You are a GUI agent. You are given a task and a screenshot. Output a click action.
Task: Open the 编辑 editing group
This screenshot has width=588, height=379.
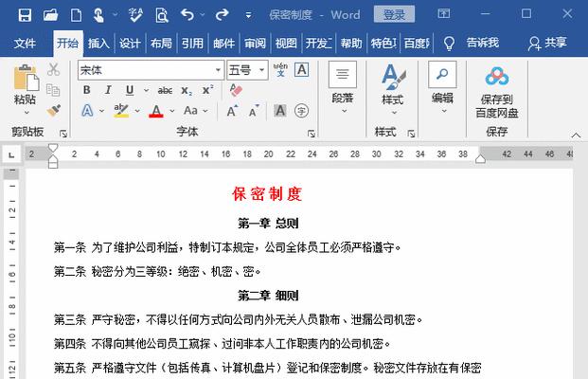tap(442, 88)
